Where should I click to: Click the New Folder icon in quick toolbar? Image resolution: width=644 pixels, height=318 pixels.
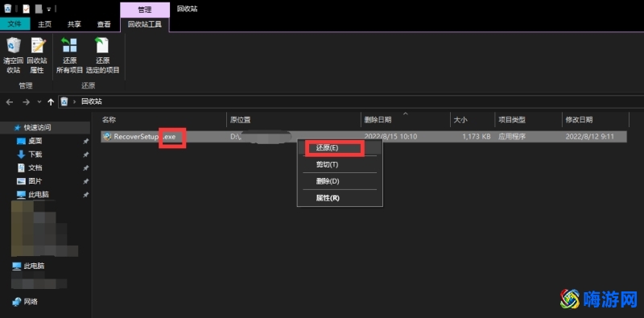point(39,9)
